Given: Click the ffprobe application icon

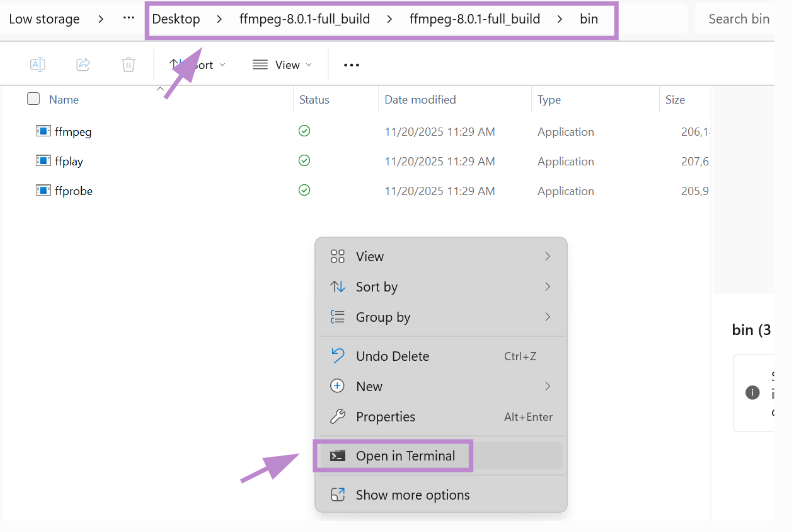Looking at the screenshot, I should [43, 190].
